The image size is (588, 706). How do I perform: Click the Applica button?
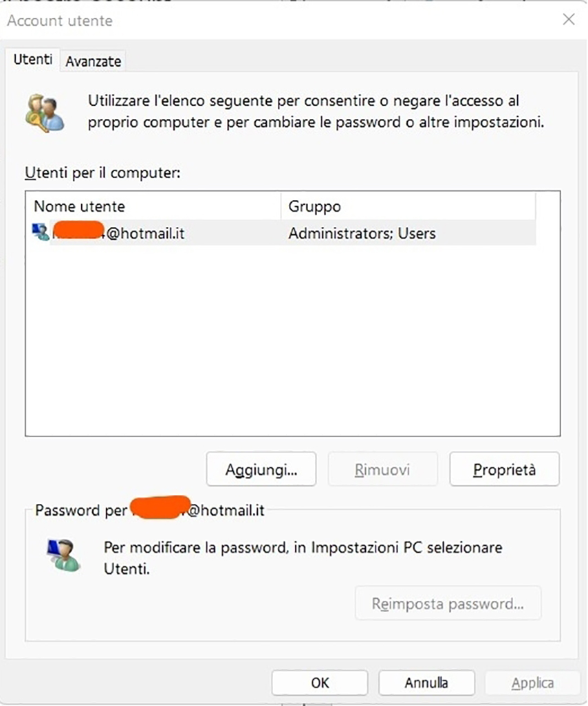pos(533,683)
